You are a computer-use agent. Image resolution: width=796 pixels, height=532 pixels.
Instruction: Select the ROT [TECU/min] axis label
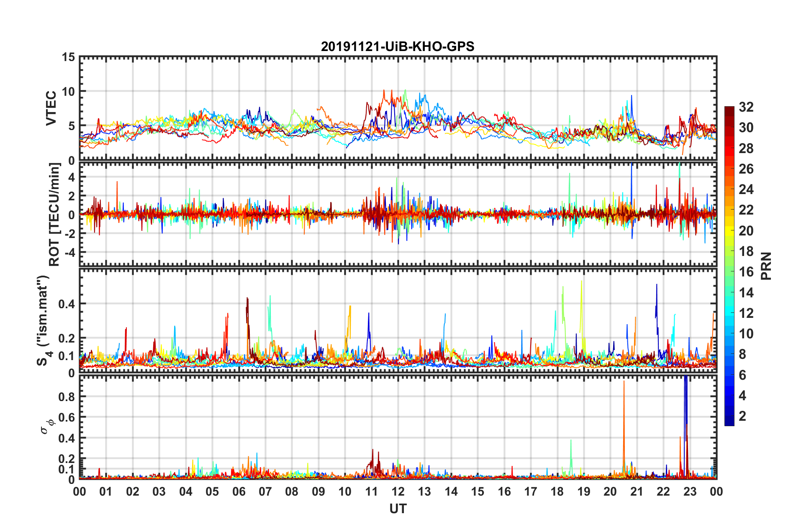point(54,215)
